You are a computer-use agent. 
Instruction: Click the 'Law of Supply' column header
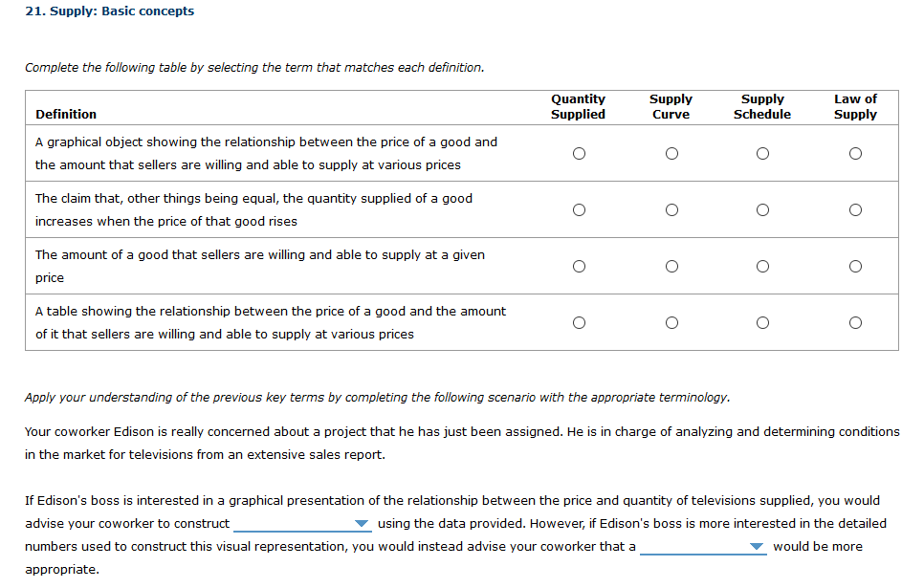click(x=854, y=106)
